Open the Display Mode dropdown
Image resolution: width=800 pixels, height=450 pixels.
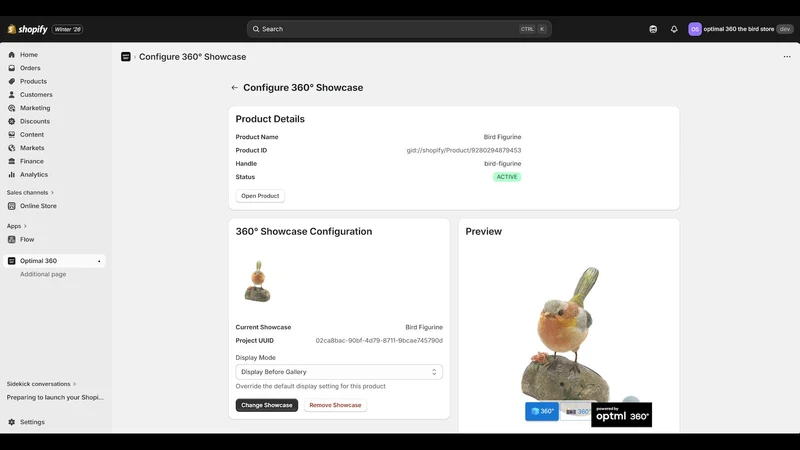coord(339,372)
